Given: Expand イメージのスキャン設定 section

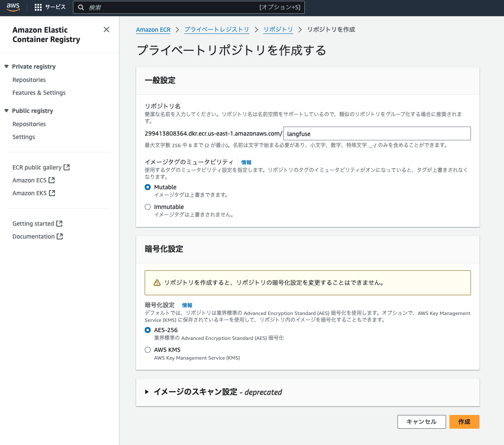Looking at the screenshot, I should (148, 392).
